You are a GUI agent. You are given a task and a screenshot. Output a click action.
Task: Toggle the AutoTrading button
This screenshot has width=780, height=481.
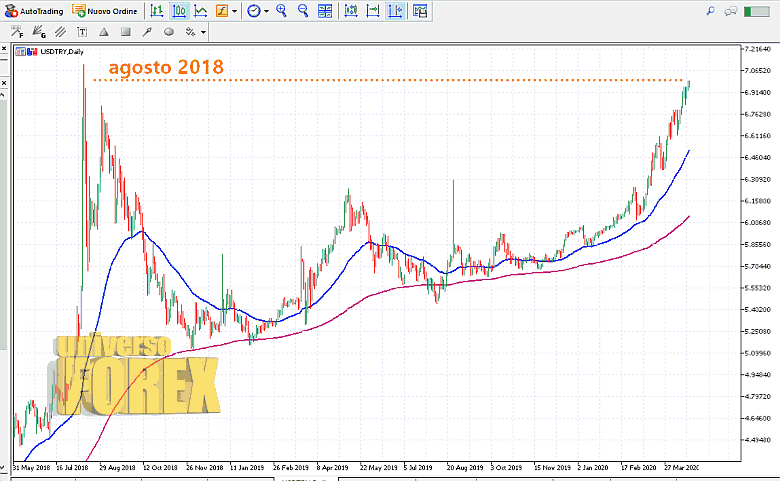34,11
